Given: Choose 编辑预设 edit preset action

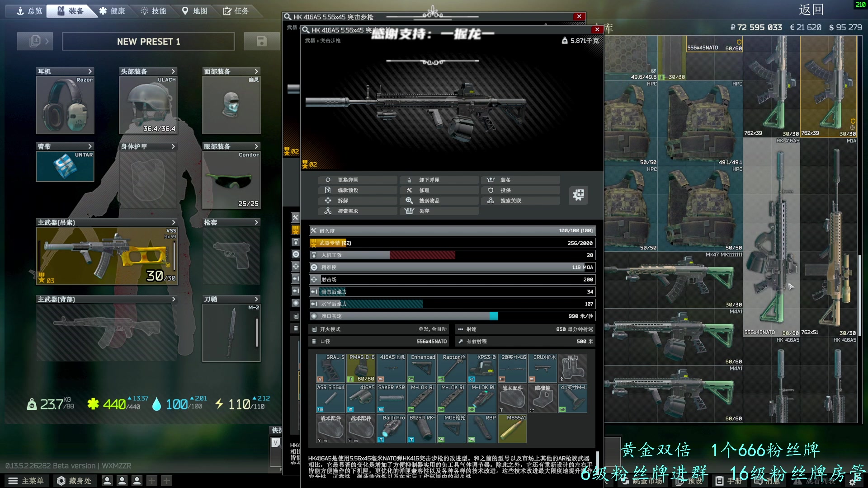Looking at the screenshot, I should (x=357, y=190).
